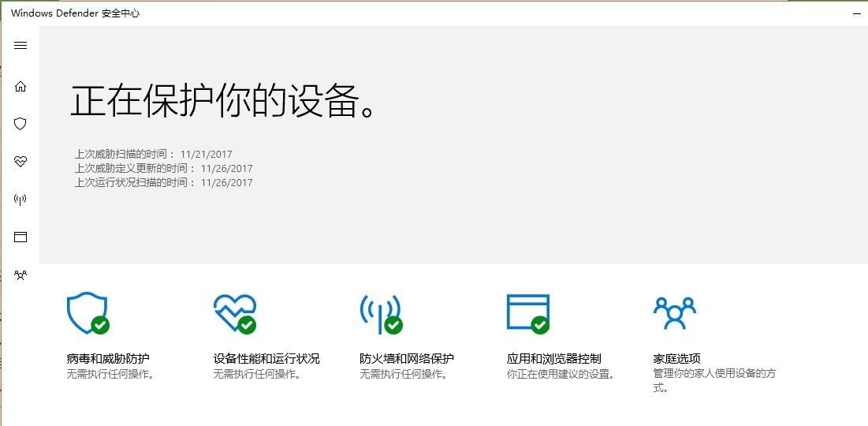The image size is (868, 426).
Task: Open family options via sidebar people icon
Action: (x=20, y=275)
